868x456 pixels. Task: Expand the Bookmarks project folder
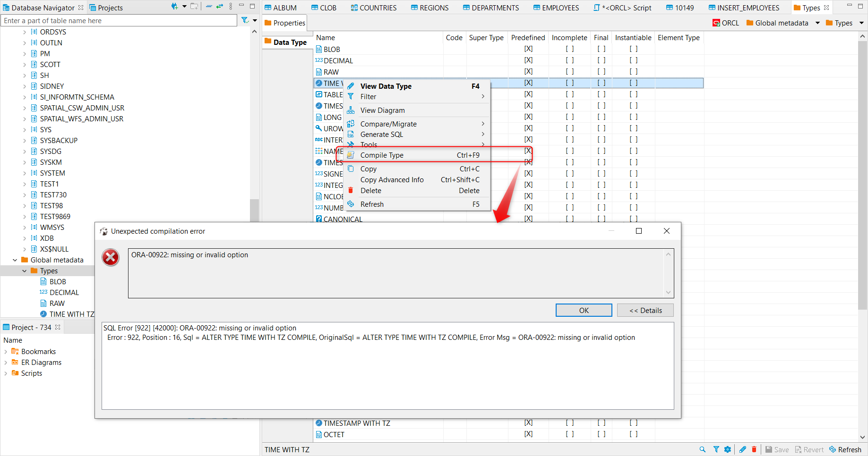click(6, 352)
